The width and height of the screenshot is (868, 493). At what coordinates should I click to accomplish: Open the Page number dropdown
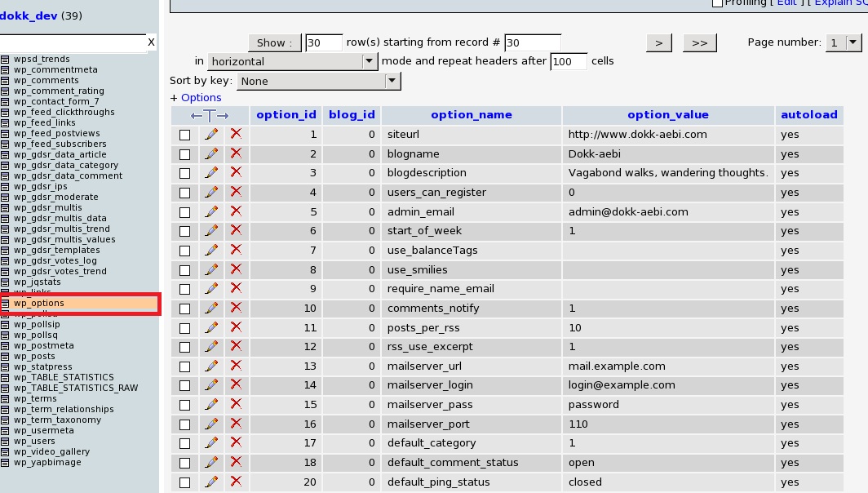tap(844, 42)
